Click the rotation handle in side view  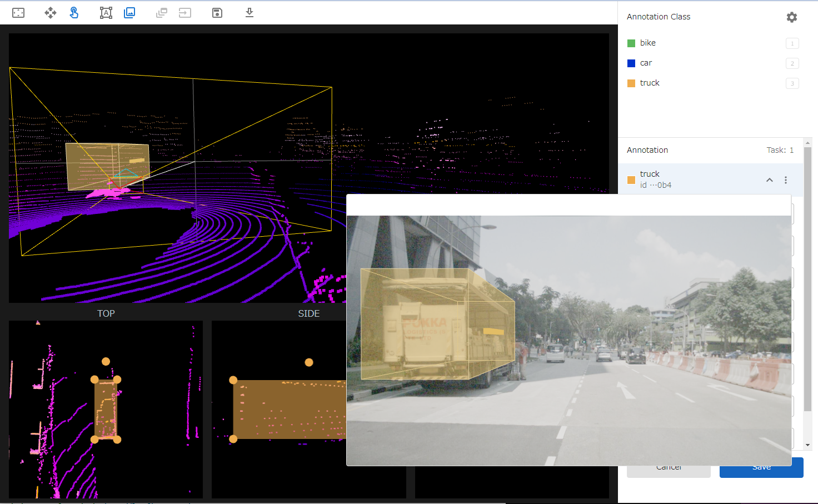click(309, 362)
